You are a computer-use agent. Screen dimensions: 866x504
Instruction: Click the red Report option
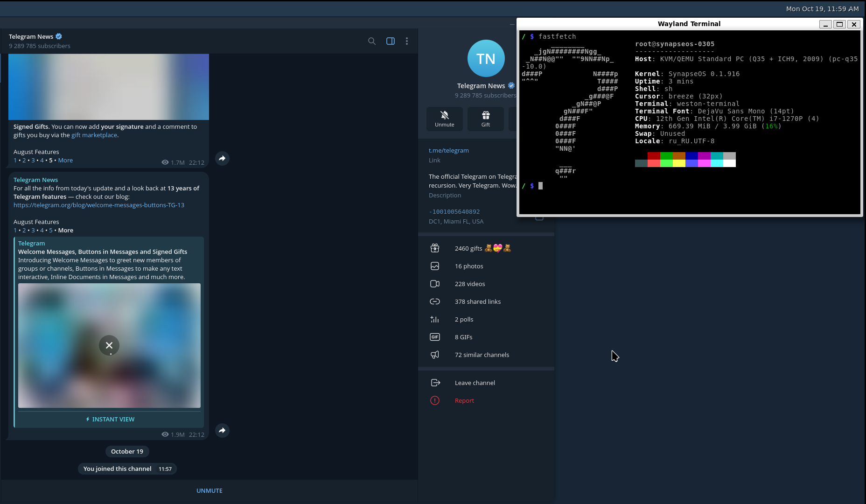pos(486,400)
